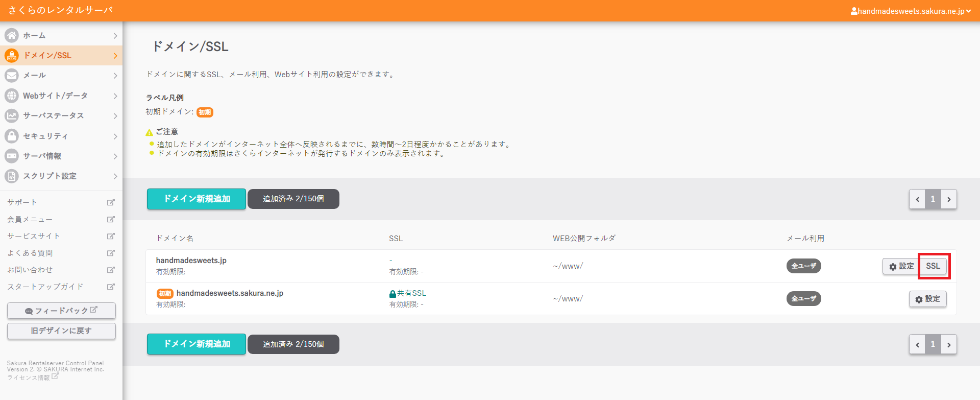Click the handmadesweets.jp domain name

point(191,260)
